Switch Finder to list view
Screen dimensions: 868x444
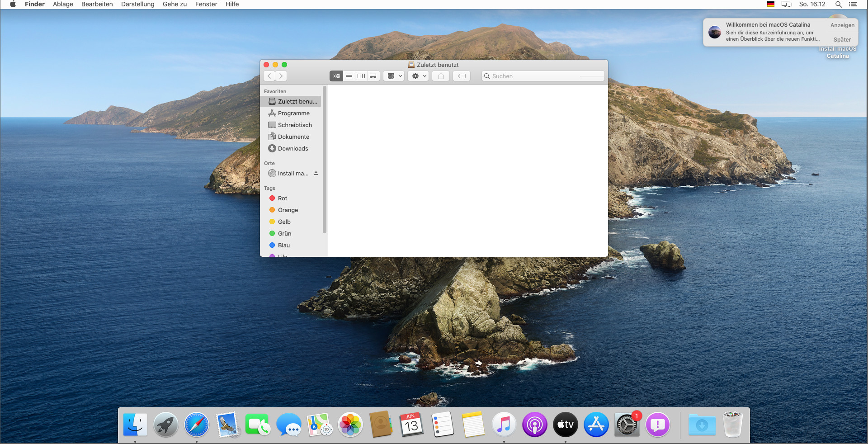[x=349, y=76]
